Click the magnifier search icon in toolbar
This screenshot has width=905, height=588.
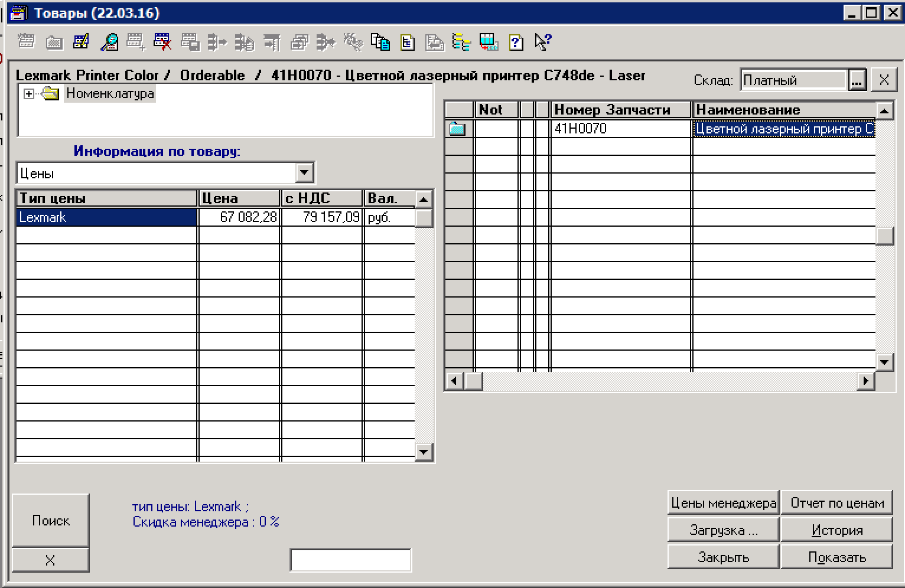coord(109,42)
